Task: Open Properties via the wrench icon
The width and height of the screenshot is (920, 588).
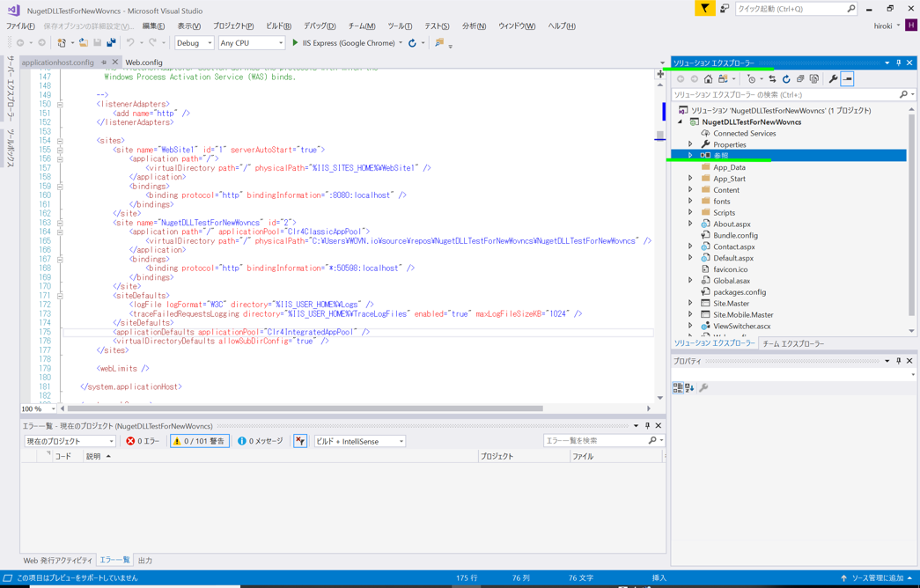Action: pos(833,79)
